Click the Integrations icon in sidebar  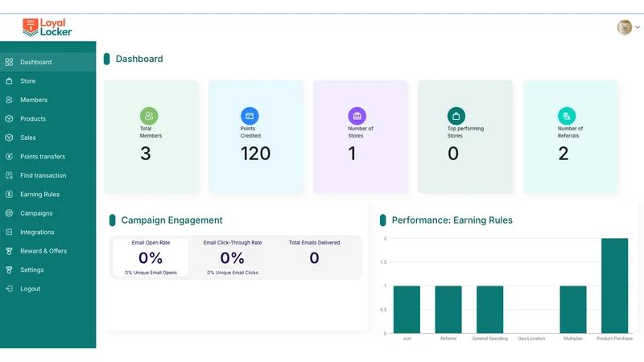[9, 232]
